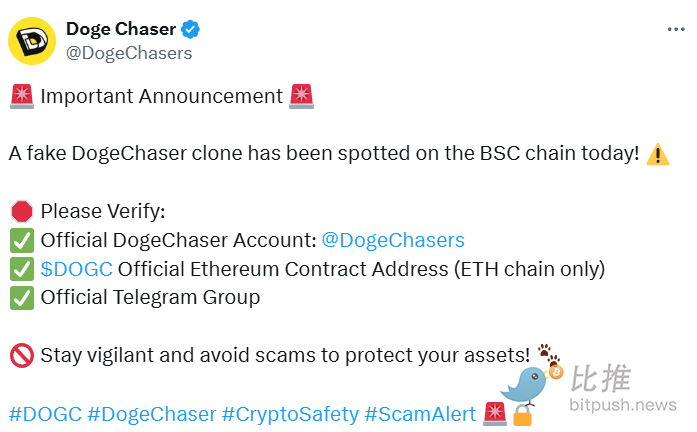Click the yellow warning triangle emoji
Screen dimensions: 697x432
(658, 154)
